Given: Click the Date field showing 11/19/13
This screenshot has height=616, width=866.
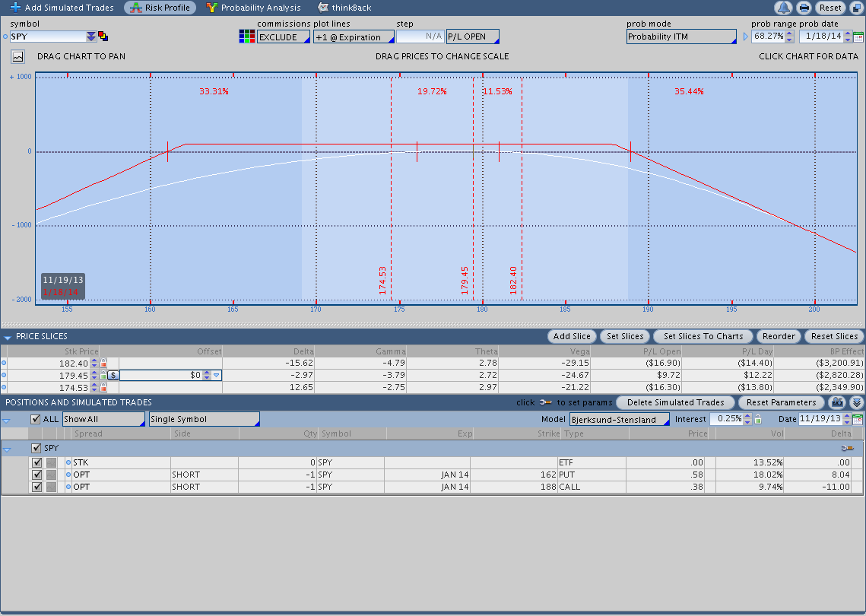Looking at the screenshot, I should (x=820, y=419).
